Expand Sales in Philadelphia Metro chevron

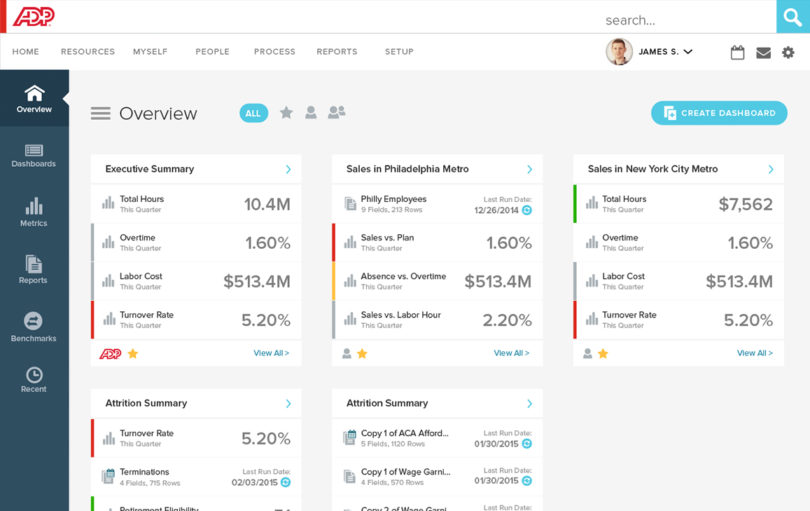point(529,169)
